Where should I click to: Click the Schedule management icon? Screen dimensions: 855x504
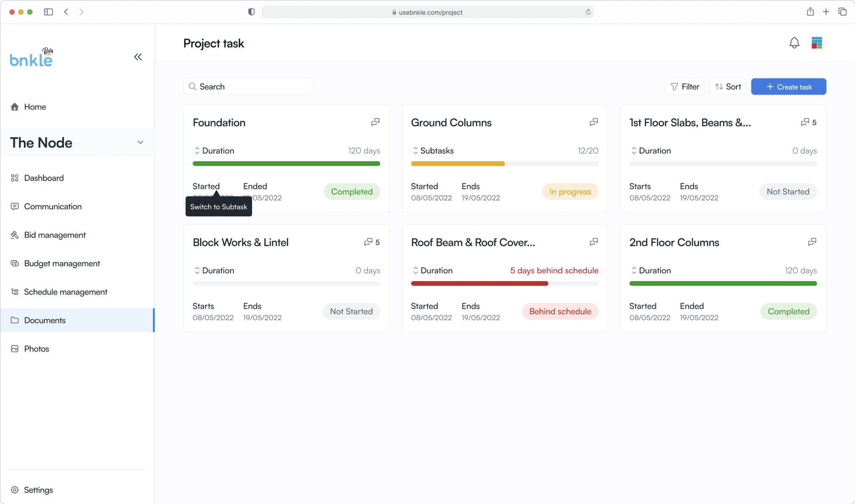coord(15,292)
